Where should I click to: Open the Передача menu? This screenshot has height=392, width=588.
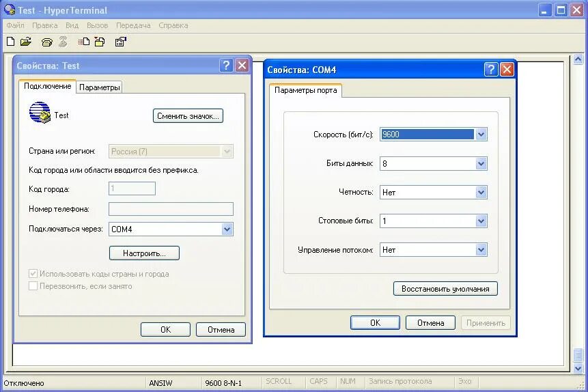tap(133, 25)
